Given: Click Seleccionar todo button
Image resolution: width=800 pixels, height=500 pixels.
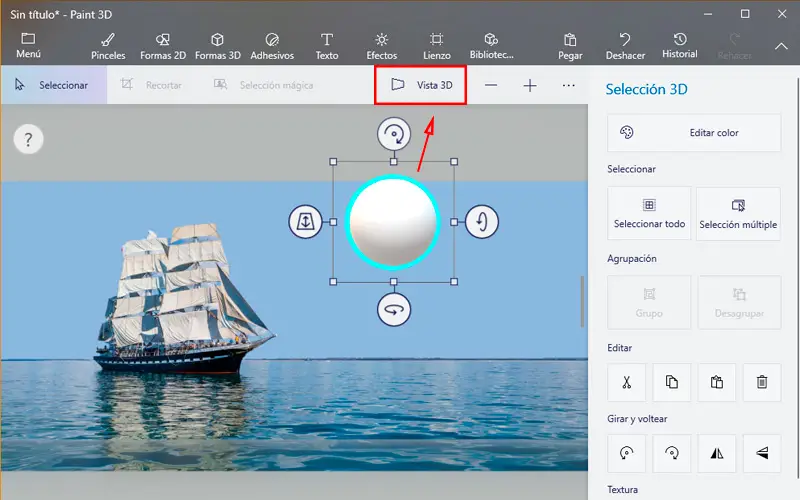Looking at the screenshot, I should click(649, 213).
